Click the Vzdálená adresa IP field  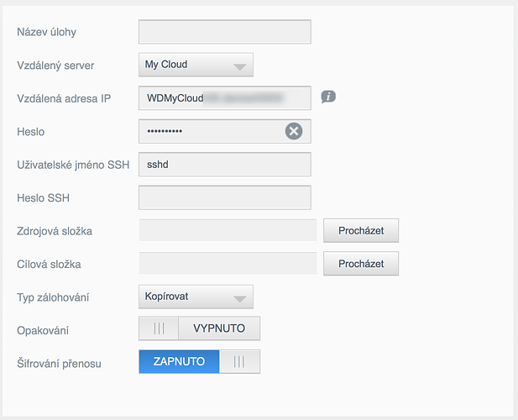pos(224,98)
